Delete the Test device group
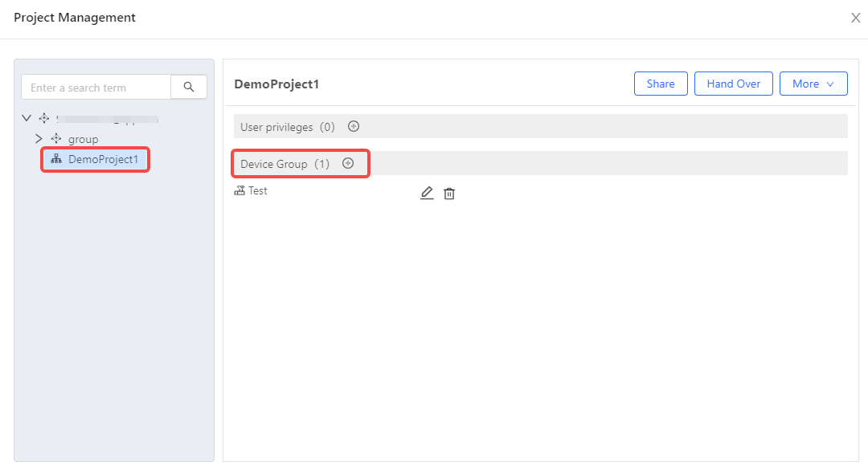 tap(449, 194)
